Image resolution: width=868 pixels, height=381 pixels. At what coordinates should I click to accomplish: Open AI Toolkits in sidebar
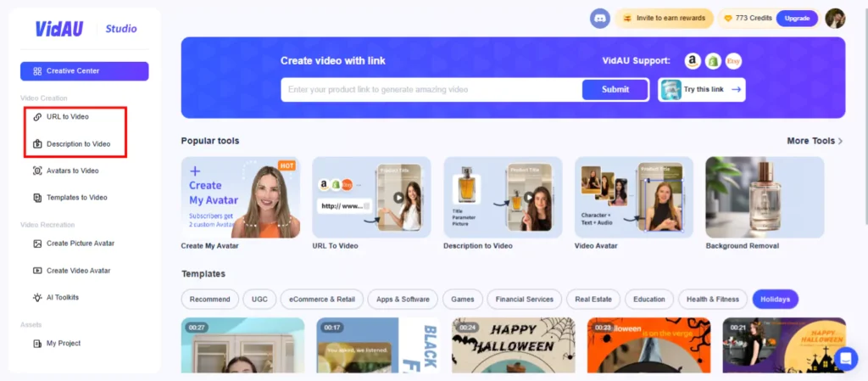[x=63, y=297]
